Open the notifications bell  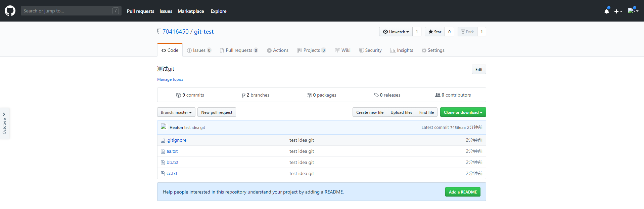607,11
